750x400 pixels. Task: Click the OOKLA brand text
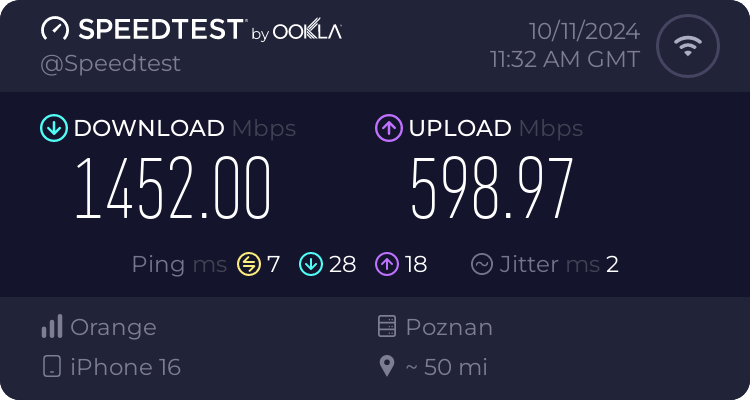pyautogui.click(x=307, y=32)
